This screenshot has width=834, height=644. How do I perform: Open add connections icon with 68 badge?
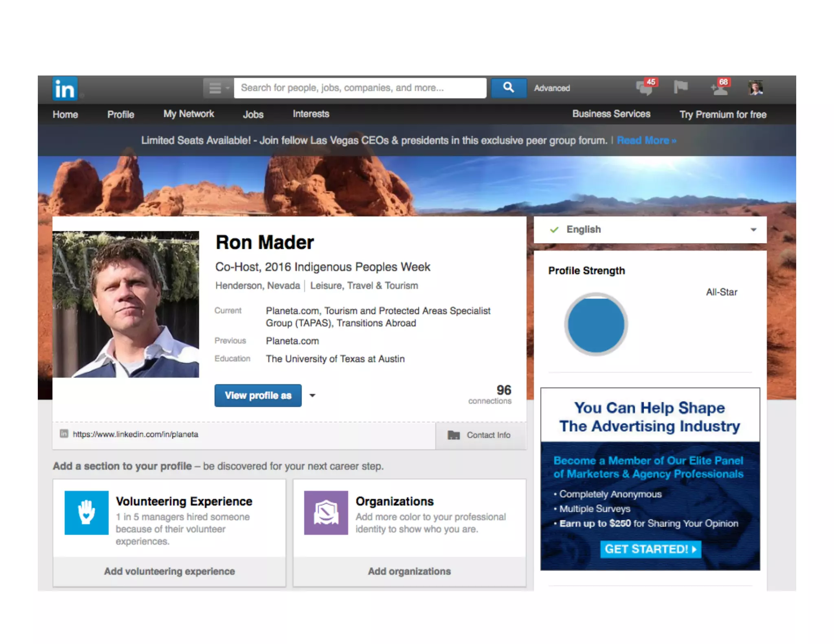click(719, 88)
